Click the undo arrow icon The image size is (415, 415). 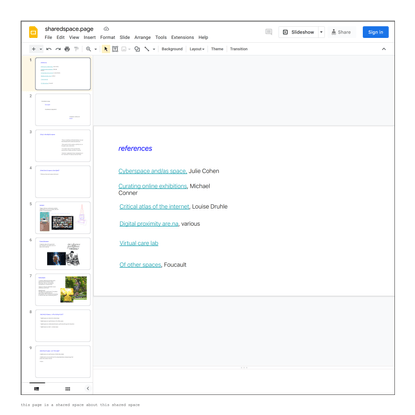[x=49, y=49]
